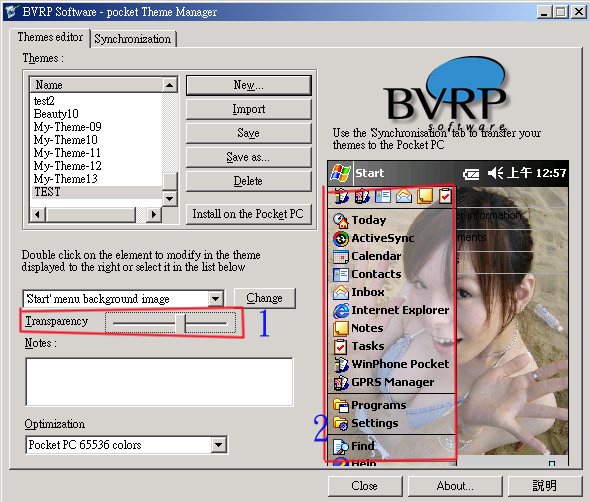
Task: Click the WinPhone Pocket icon in preview
Action: (x=341, y=364)
